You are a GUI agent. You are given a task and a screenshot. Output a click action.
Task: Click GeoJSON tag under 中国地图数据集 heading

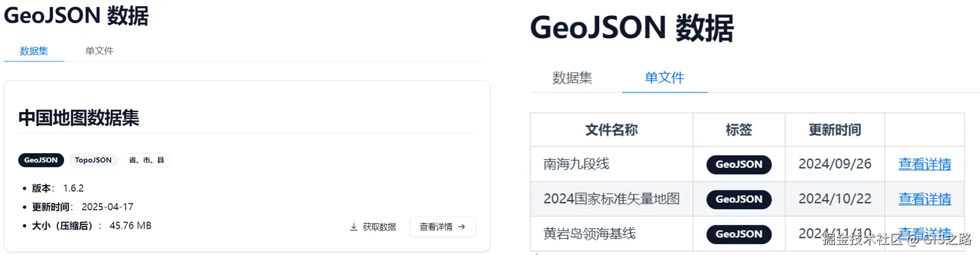(41, 160)
